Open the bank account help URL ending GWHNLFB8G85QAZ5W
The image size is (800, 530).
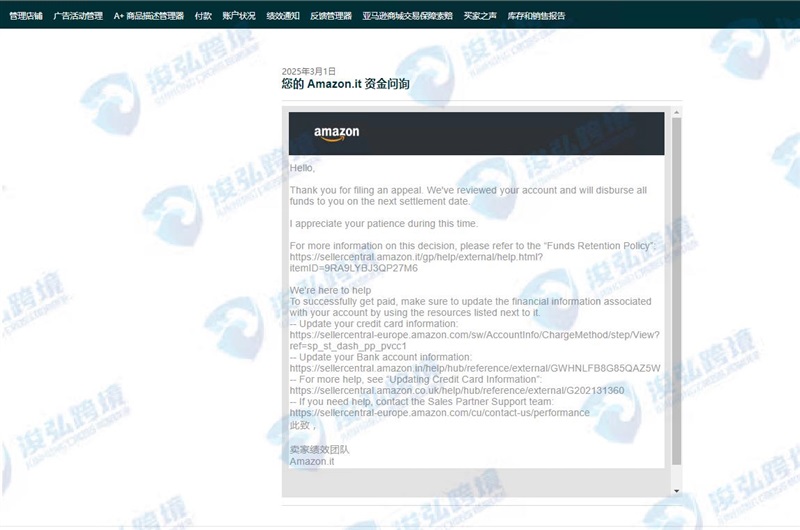475,368
